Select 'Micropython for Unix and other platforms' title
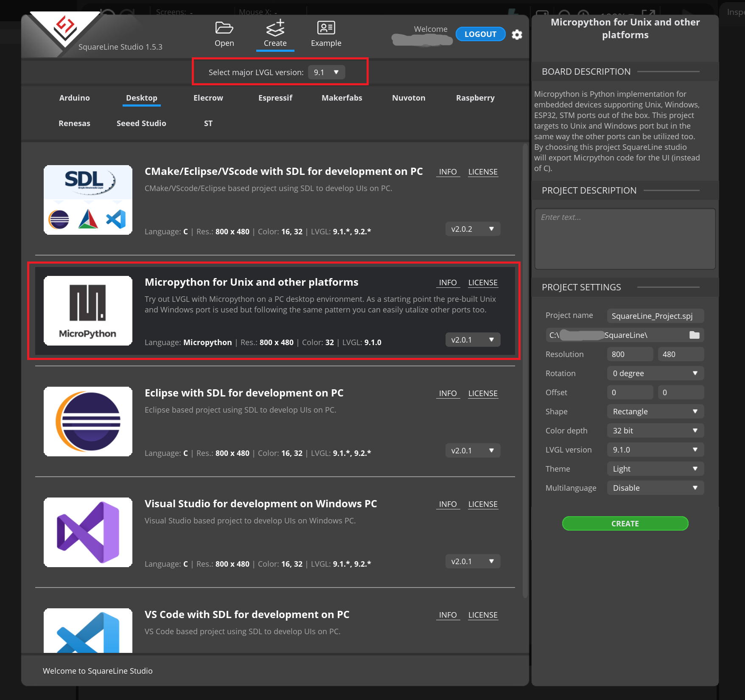 pyautogui.click(x=252, y=282)
